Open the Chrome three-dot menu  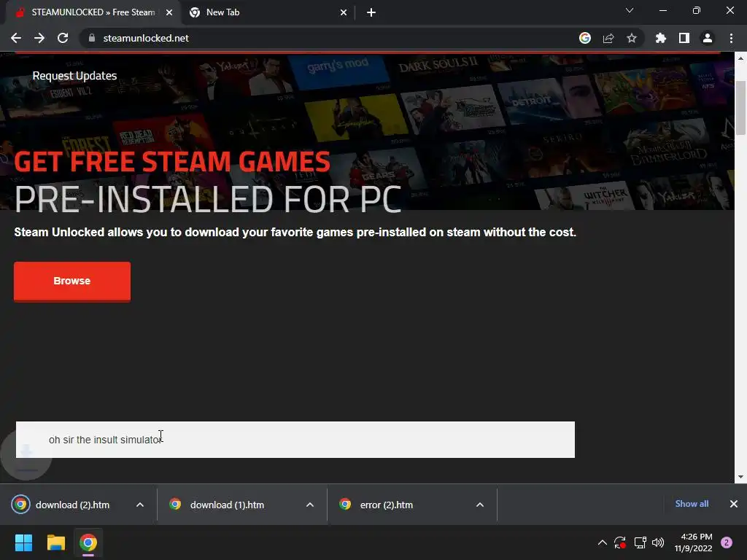[x=731, y=38]
